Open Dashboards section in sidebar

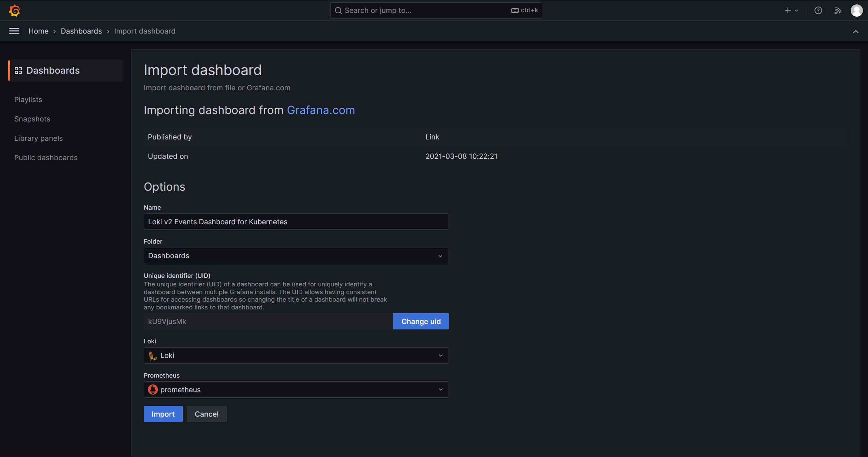coord(66,71)
